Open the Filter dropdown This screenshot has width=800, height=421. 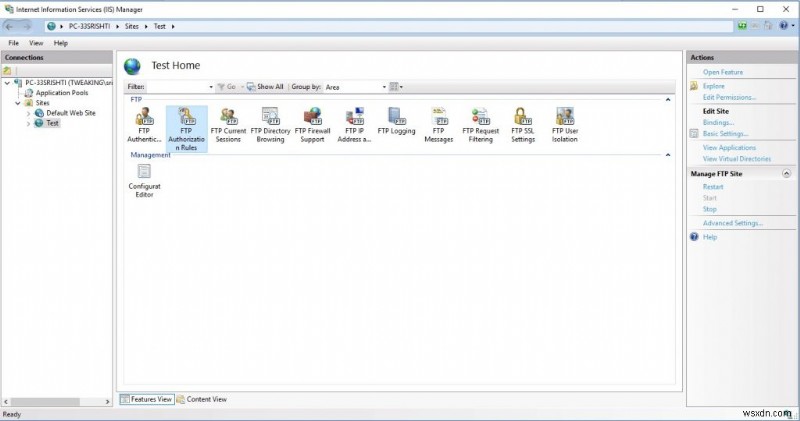point(211,87)
